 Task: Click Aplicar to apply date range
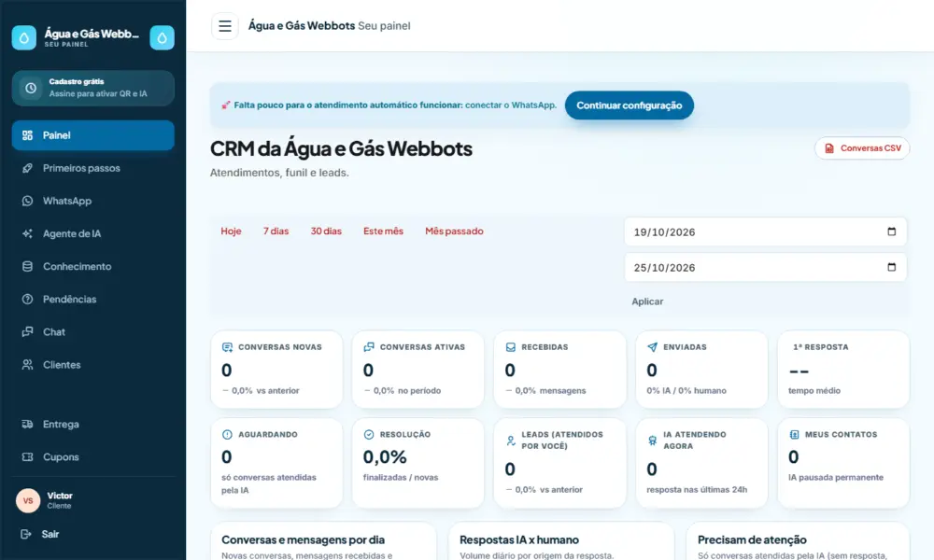coord(647,301)
